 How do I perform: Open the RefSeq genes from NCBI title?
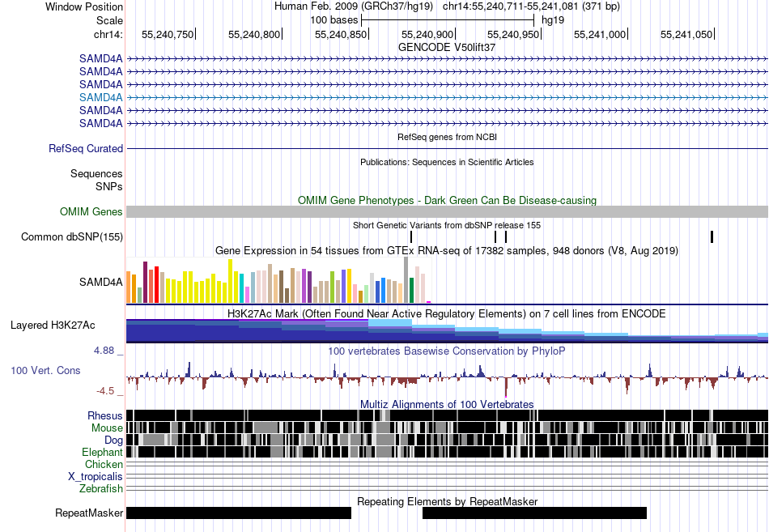447,137
